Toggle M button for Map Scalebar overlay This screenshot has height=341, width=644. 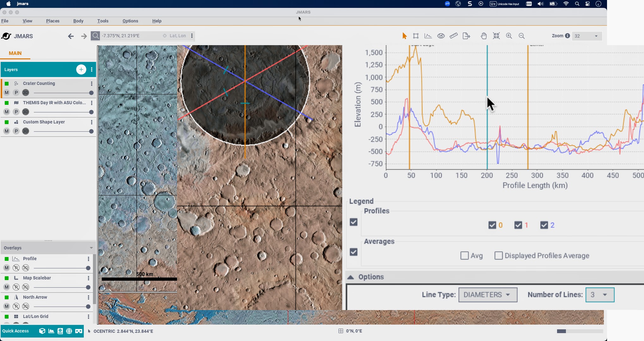click(7, 287)
